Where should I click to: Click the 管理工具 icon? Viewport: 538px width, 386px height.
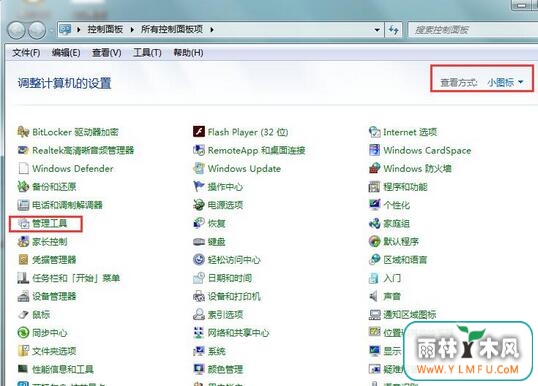[23, 223]
